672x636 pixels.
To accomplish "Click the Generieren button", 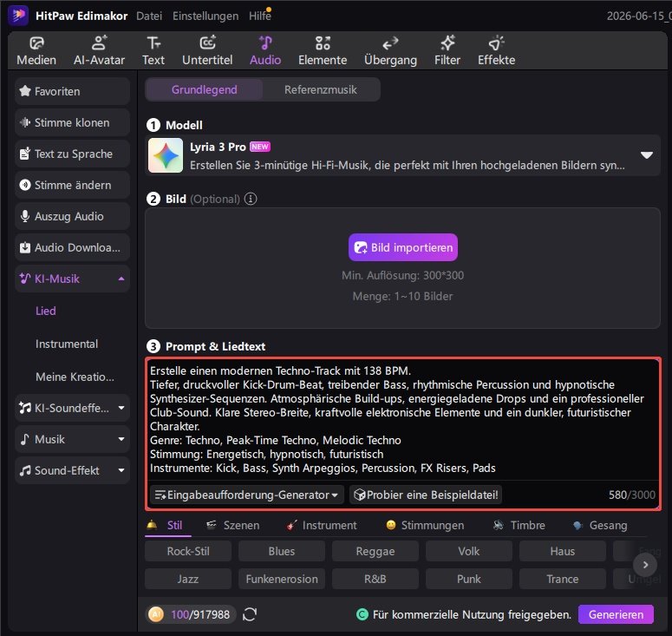I will (616, 614).
